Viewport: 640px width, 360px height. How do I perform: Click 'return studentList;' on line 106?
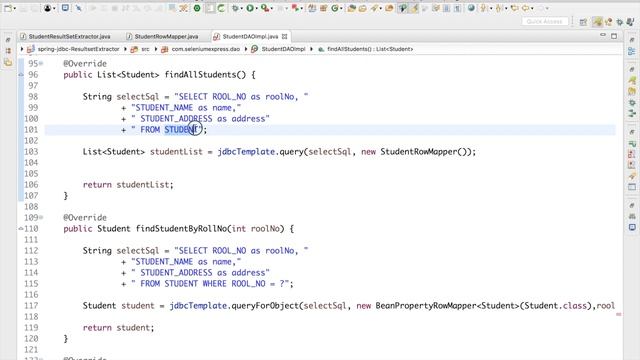pyautogui.click(x=128, y=184)
